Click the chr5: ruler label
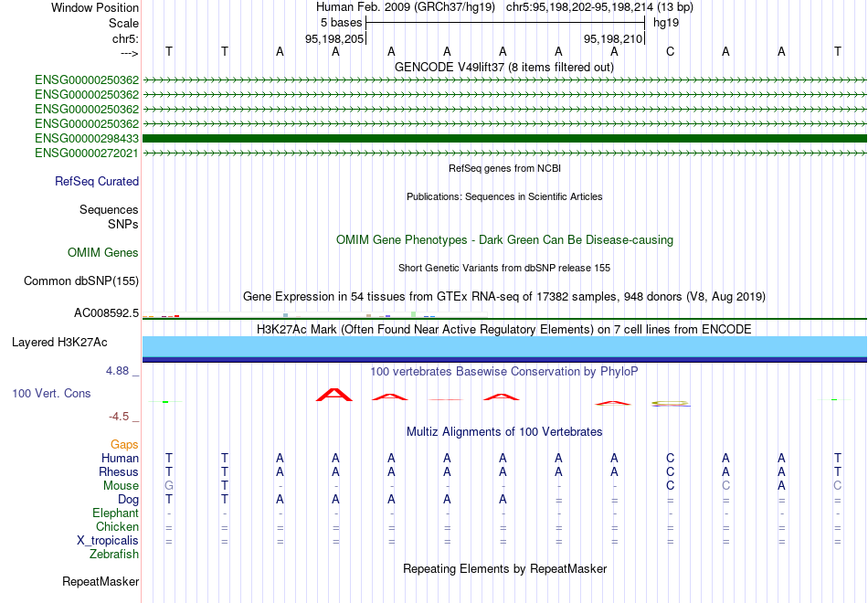The width and height of the screenshot is (868, 603). click(126, 38)
